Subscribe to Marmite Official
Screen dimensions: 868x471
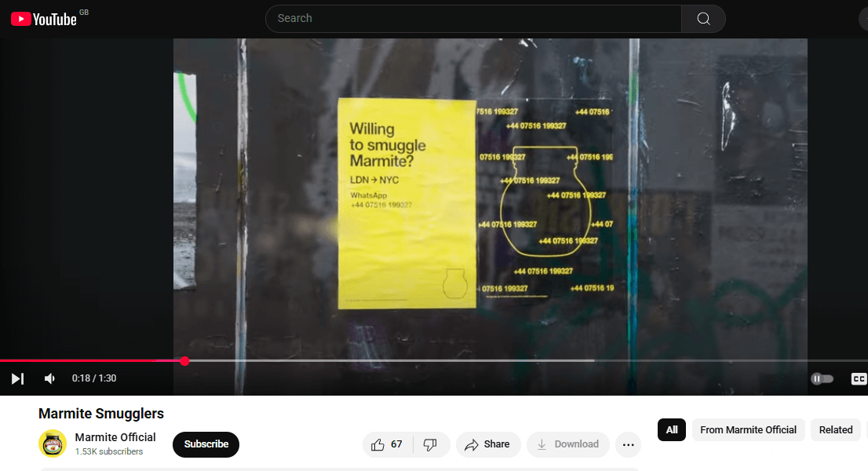[206, 444]
